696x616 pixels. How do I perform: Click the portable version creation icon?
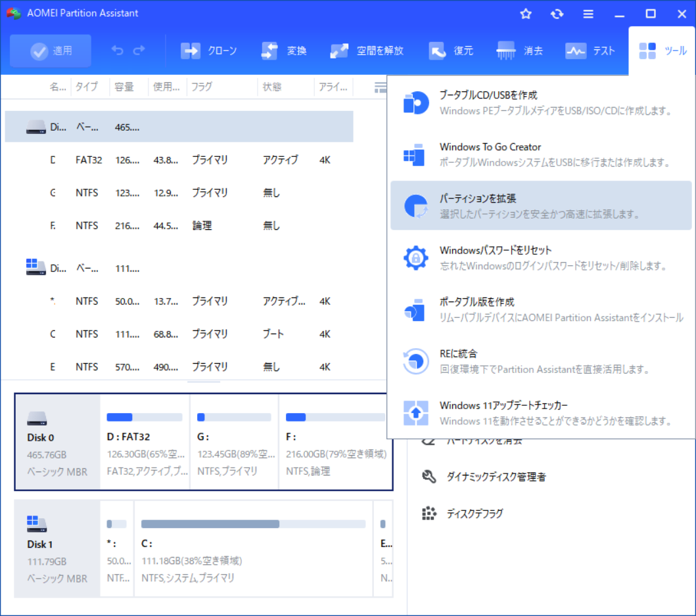pos(415,309)
